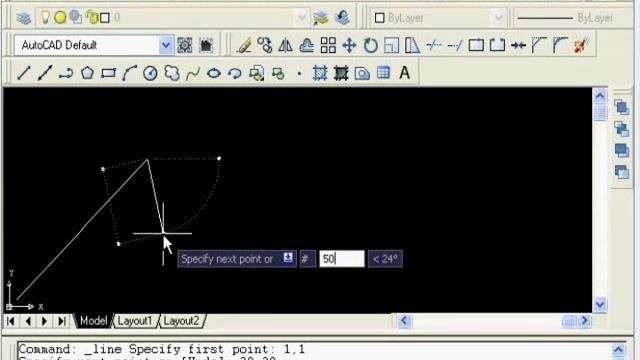Open the ByLayer color dropdown
The height and width of the screenshot is (360, 640).
click(498, 18)
